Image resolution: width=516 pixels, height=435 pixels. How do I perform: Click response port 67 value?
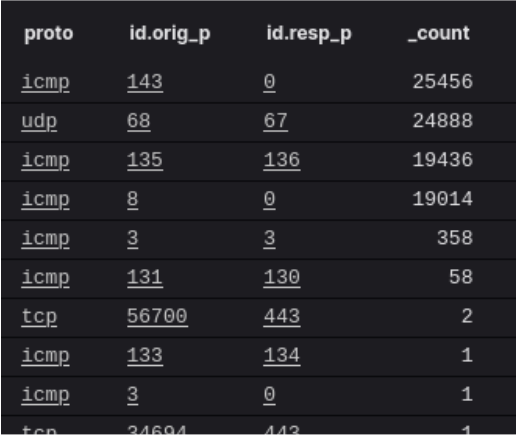[275, 121]
